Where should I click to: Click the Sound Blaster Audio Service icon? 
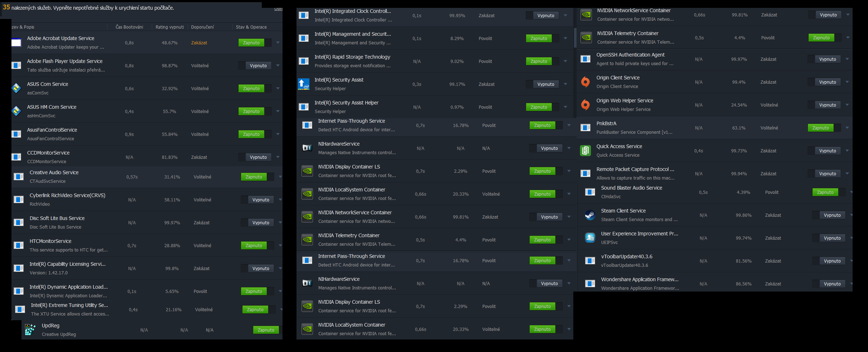pos(590,192)
